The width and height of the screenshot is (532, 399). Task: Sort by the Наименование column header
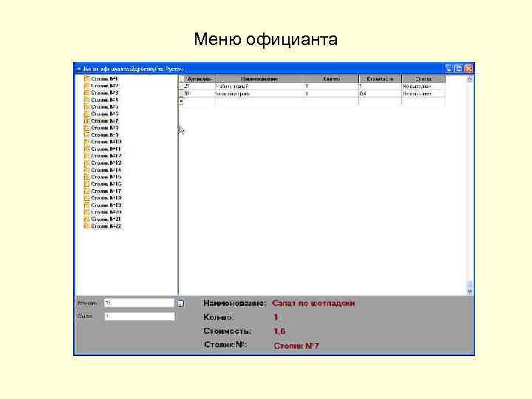259,79
